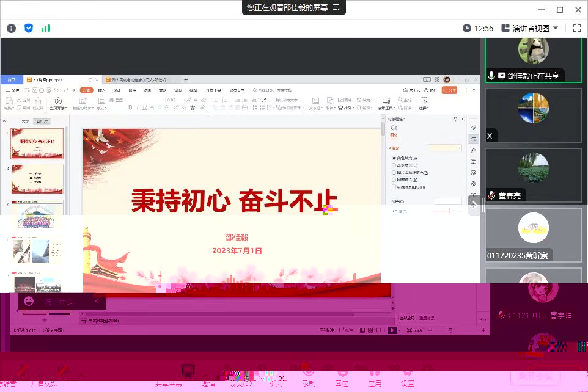Open the screen-share banner menu icon
The image size is (588, 392).
click(336, 7)
